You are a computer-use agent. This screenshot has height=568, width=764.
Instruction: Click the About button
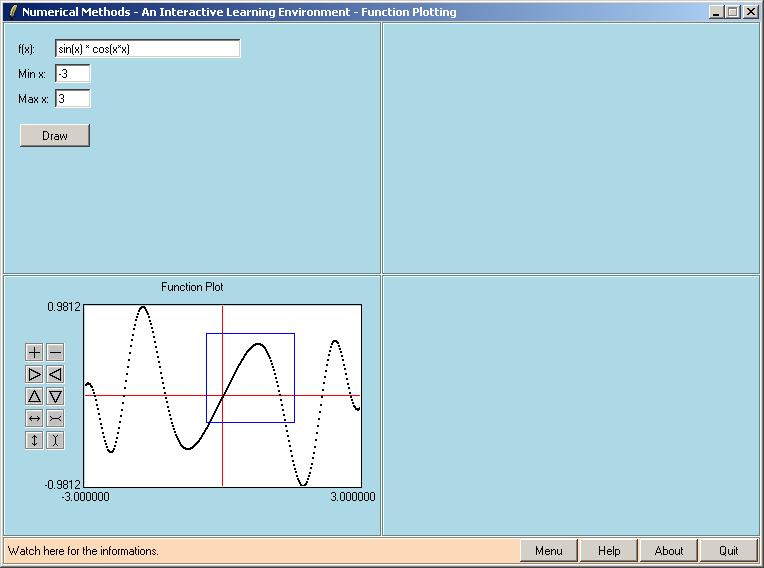click(x=669, y=550)
